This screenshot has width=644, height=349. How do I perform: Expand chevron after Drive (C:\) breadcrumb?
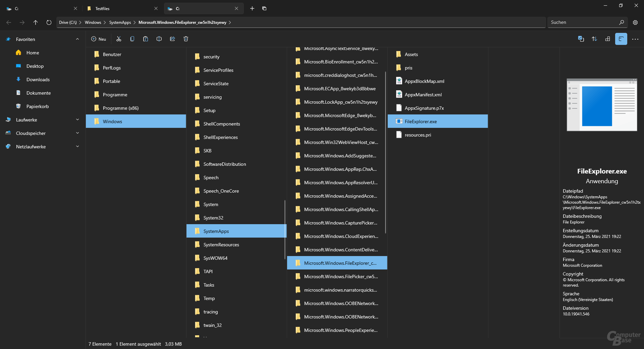(80, 22)
